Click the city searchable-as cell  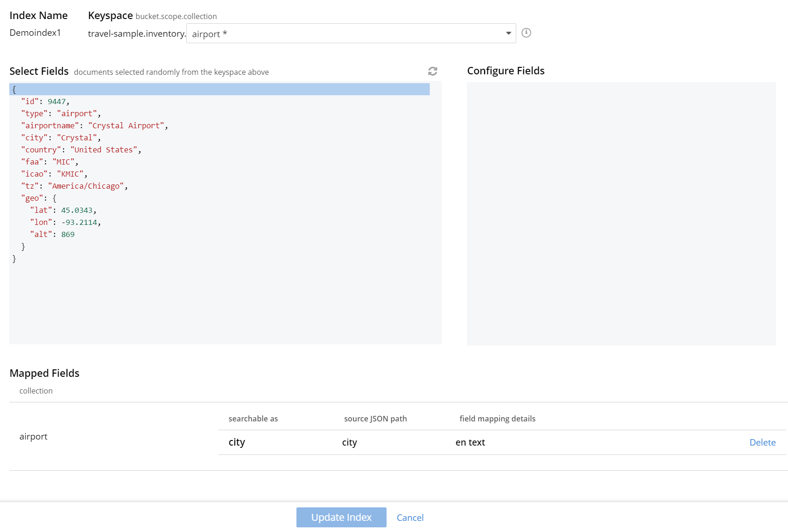point(236,442)
